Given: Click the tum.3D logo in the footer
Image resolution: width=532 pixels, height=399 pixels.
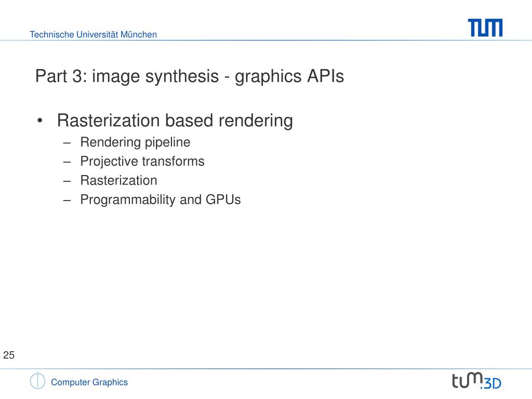Looking at the screenshot, I should point(476,381).
